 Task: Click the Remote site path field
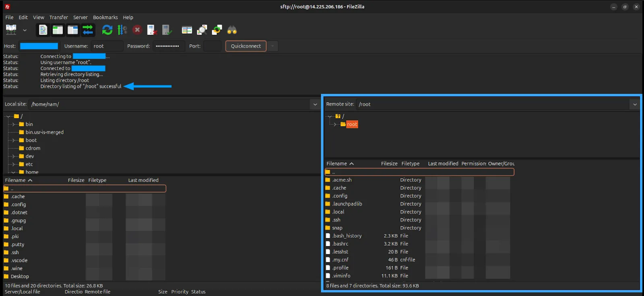(x=493, y=104)
